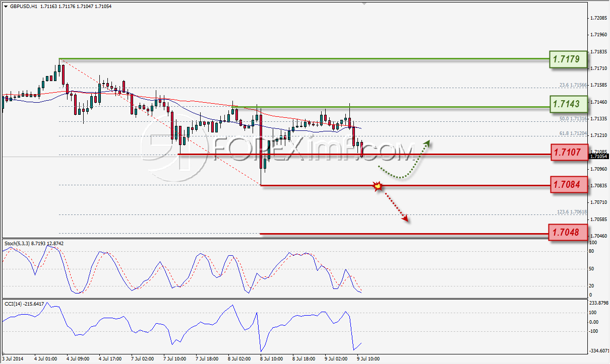Click the 1.7084 red support label
610x364 pixels.
(568, 186)
